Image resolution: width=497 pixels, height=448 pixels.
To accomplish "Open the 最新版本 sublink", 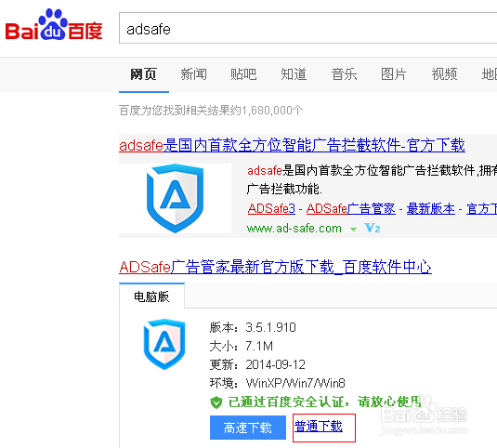I will pyautogui.click(x=430, y=208).
